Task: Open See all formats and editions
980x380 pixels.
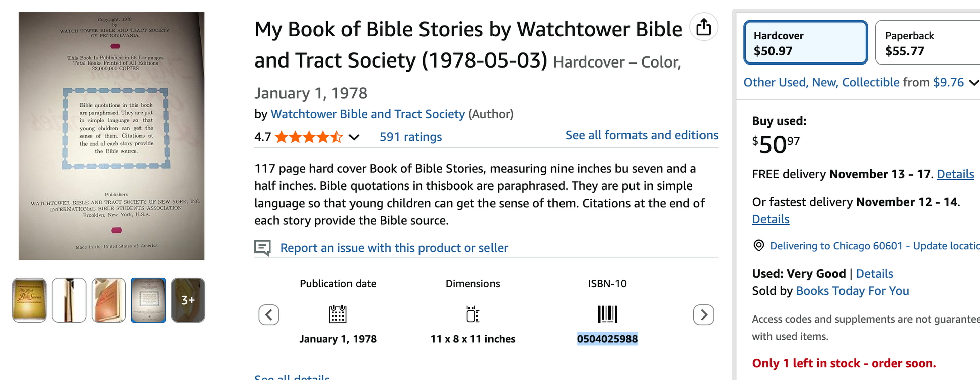Action: click(641, 135)
